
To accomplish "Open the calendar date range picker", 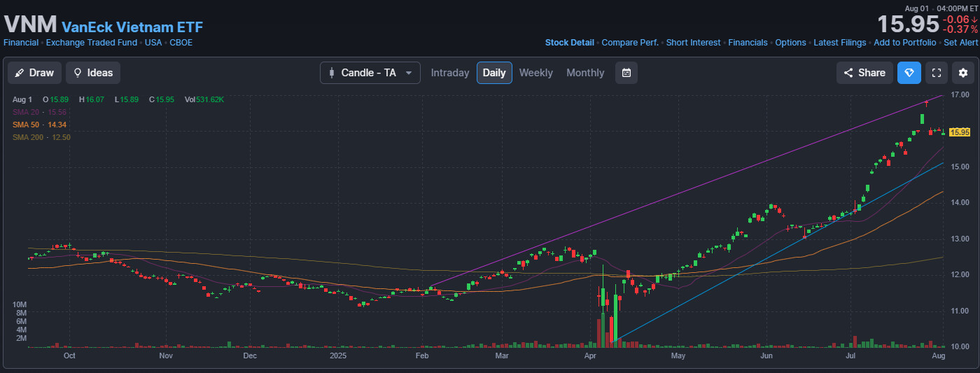I will [626, 73].
